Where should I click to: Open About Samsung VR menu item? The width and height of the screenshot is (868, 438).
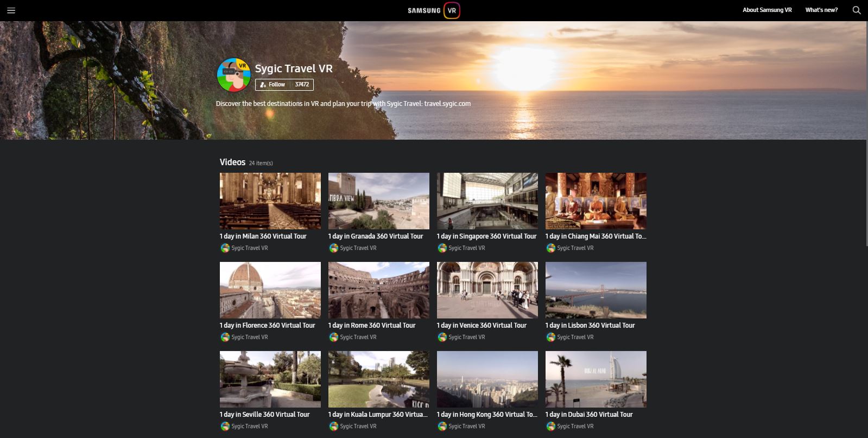[767, 10]
